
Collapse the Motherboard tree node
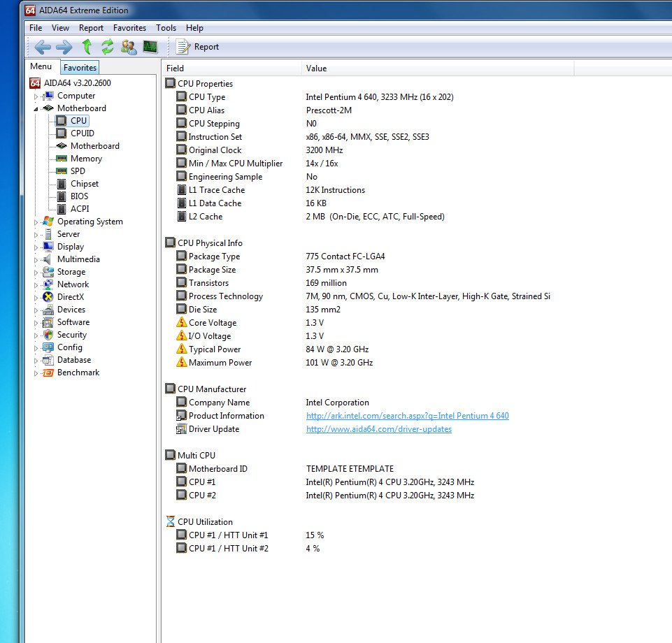(x=36, y=109)
